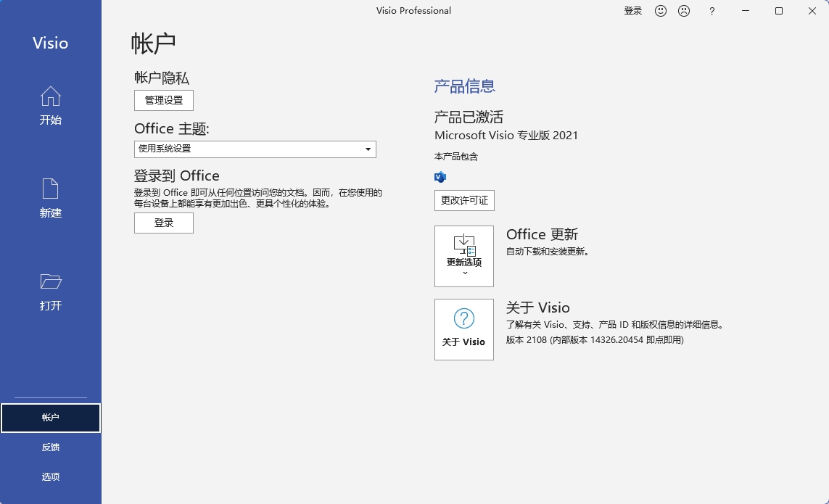Click the question mark help icon
Screen dimensions: 829x504
pyautogui.click(x=712, y=11)
